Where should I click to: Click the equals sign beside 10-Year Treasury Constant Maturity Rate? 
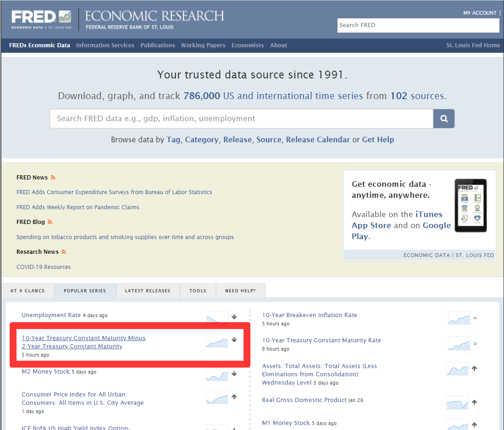point(475,344)
